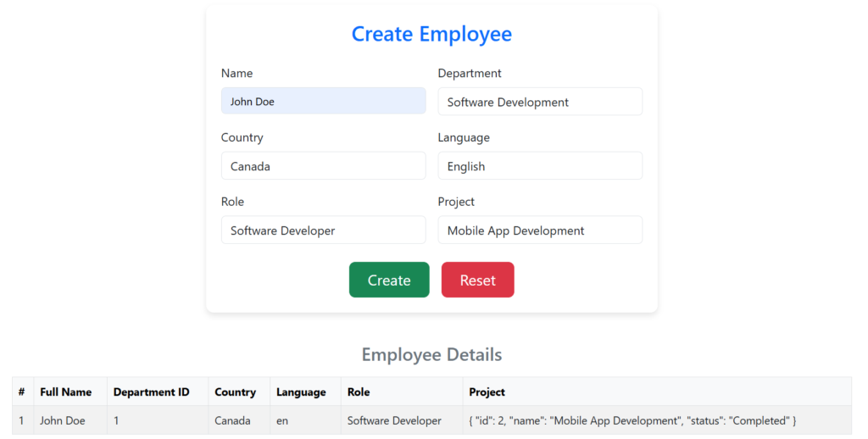Screen dimensions: 868x439
Task: Click the Project field label above Mobile App
Action: point(456,202)
